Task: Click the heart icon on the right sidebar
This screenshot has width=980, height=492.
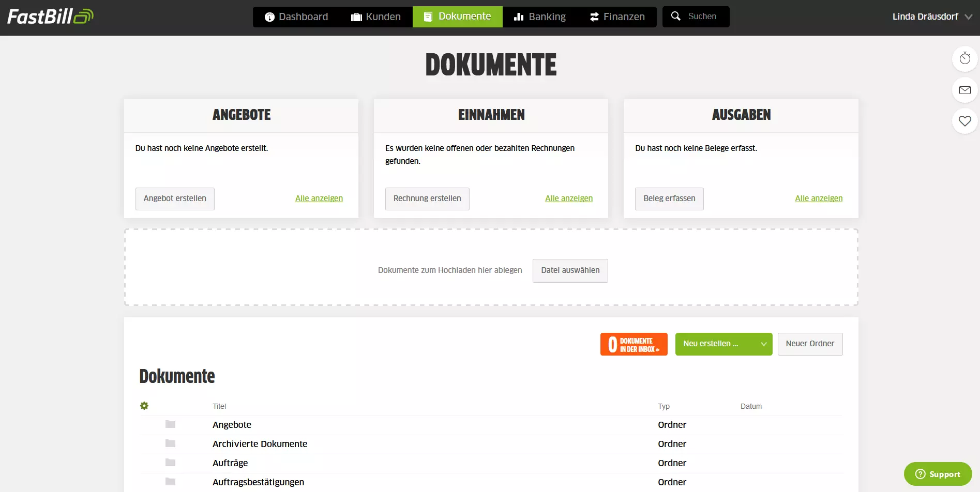Action: (x=964, y=121)
